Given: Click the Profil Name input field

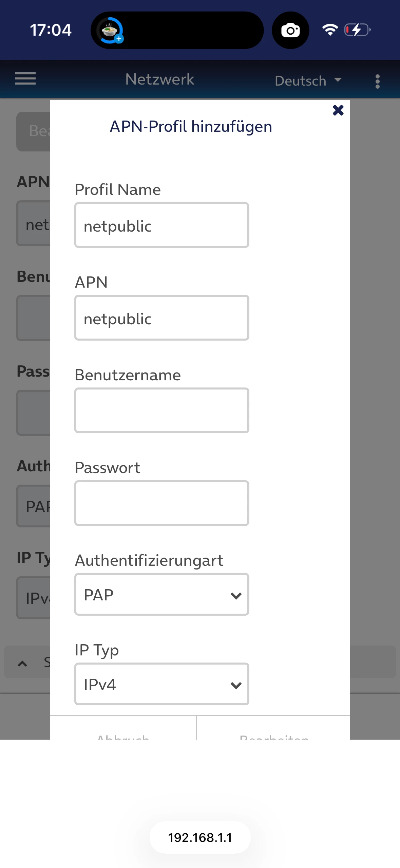Looking at the screenshot, I should (162, 225).
